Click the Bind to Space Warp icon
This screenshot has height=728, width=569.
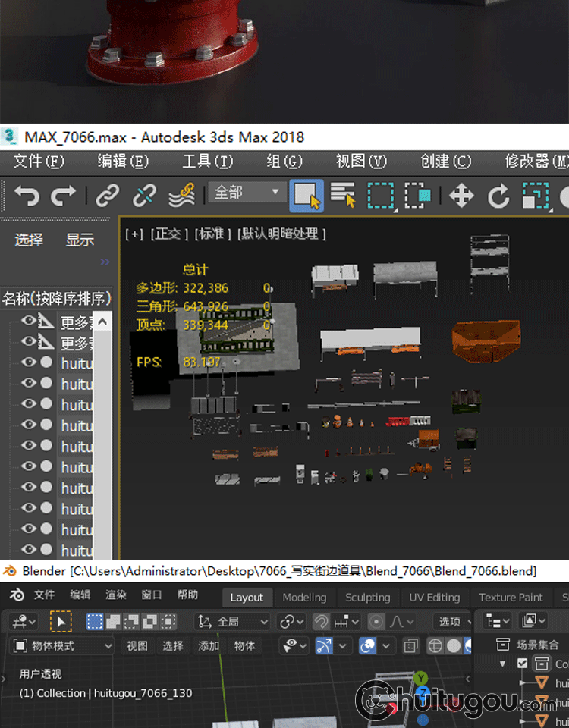pyautogui.click(x=181, y=196)
